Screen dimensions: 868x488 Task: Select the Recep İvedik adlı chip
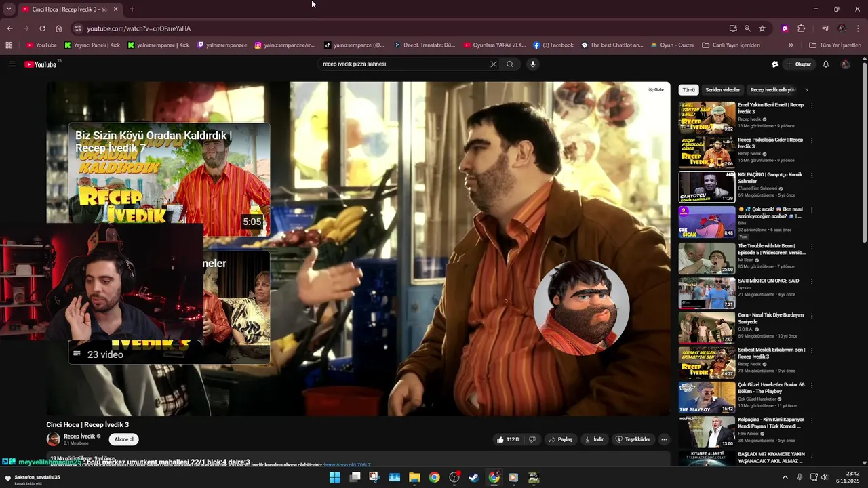[772, 90]
